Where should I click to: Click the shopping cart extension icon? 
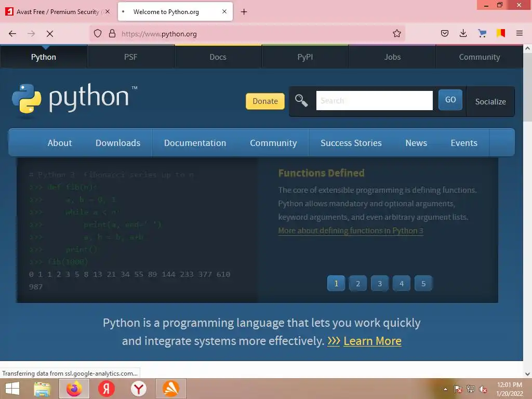tap(482, 33)
